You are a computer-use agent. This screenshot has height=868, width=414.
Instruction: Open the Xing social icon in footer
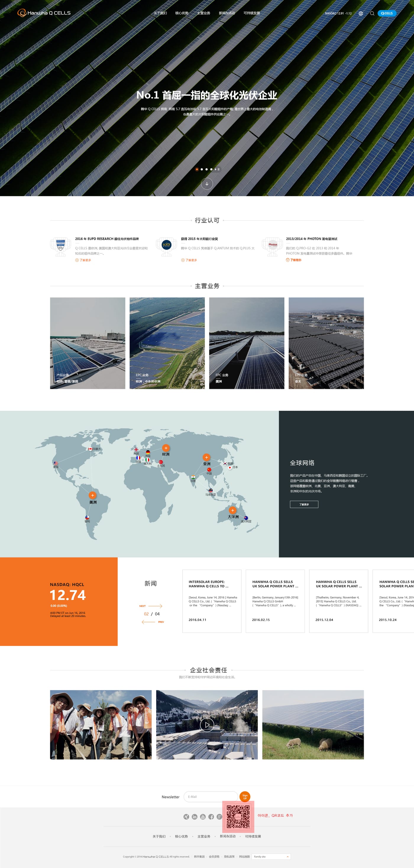pos(186,817)
